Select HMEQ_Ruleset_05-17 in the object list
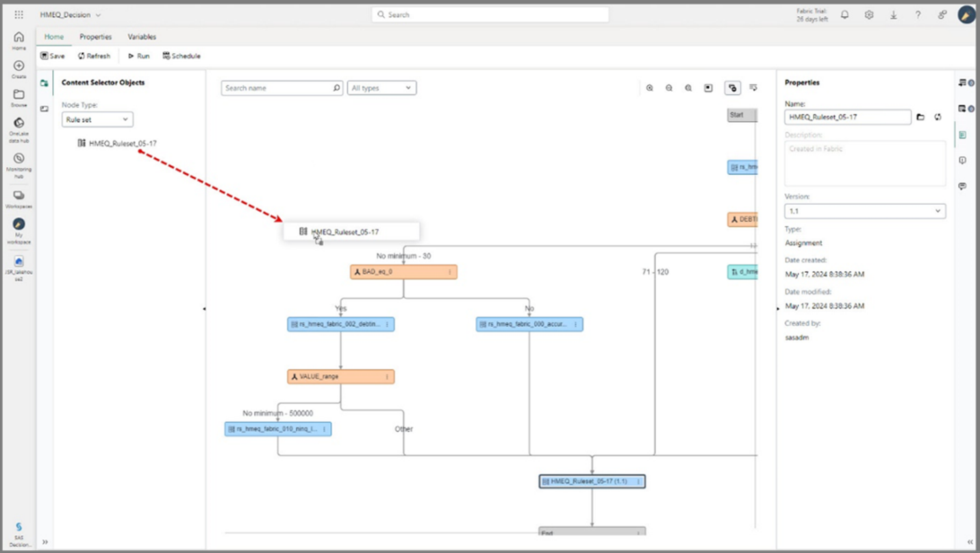 pyautogui.click(x=118, y=143)
